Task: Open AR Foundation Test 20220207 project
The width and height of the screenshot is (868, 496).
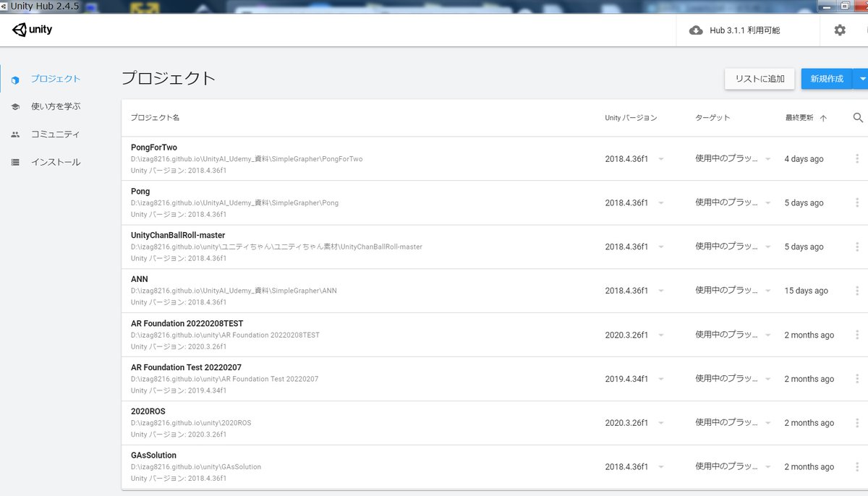Action: (495, 379)
